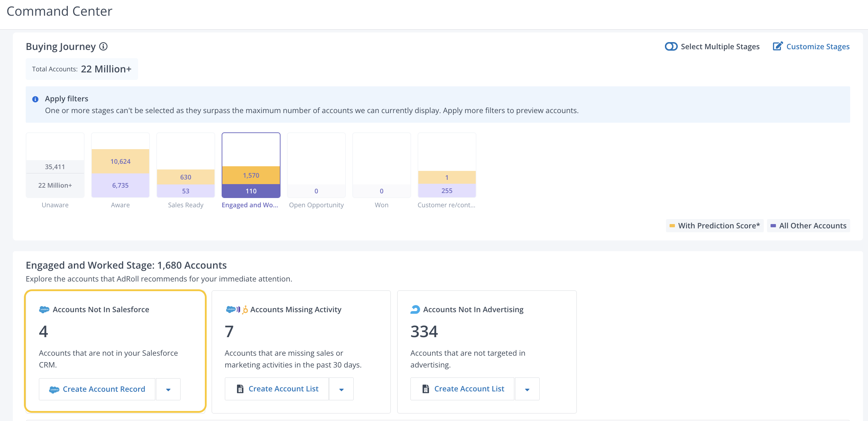Click Salesforce cloud icon beside Accounts Not In Salesforce
Viewport: 868px width, 421px height.
coord(44,310)
